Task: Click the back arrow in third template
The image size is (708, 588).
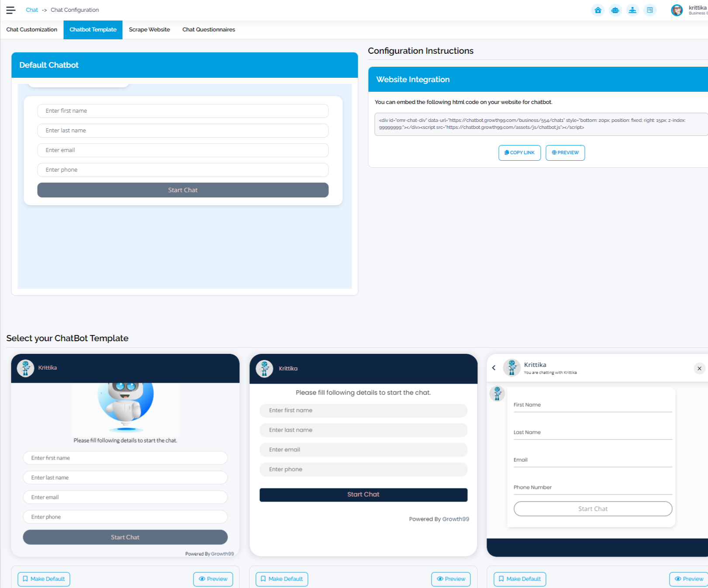Action: [494, 368]
